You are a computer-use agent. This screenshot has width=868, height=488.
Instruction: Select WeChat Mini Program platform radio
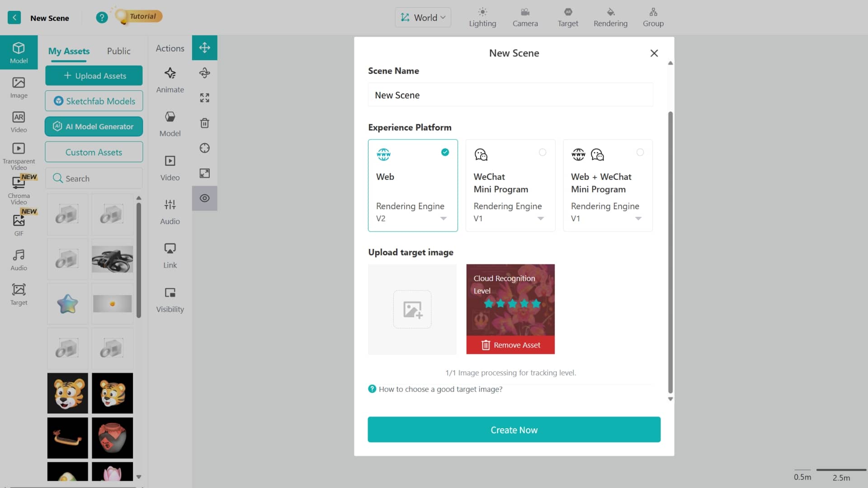click(542, 152)
